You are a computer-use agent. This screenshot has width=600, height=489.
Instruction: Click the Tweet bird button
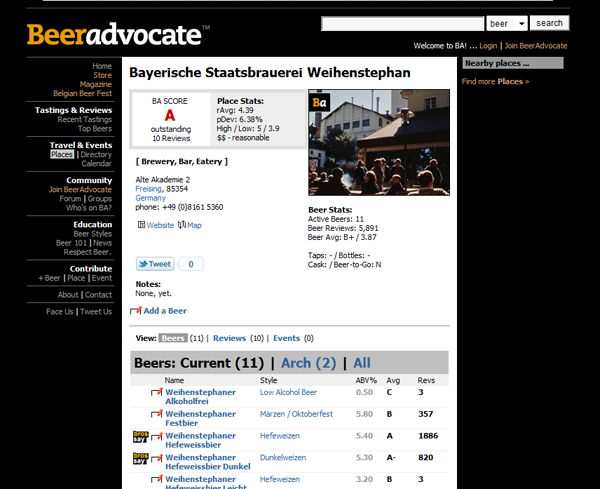(x=155, y=264)
